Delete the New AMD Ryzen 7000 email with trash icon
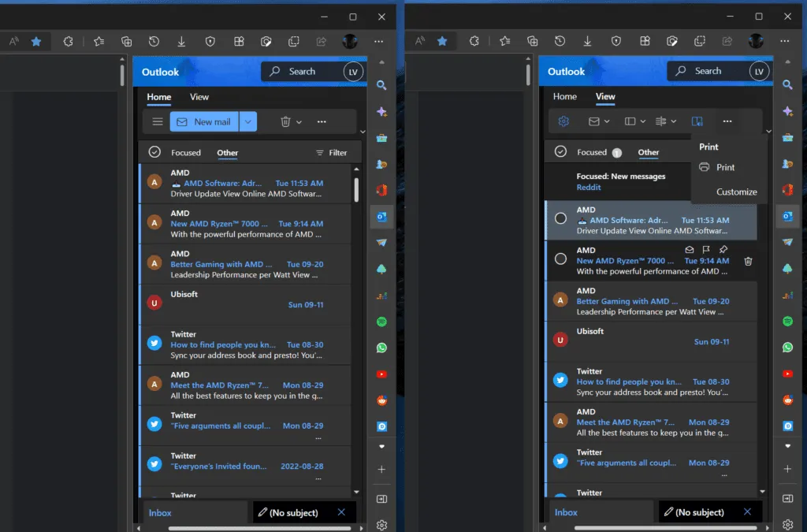 pyautogui.click(x=748, y=261)
